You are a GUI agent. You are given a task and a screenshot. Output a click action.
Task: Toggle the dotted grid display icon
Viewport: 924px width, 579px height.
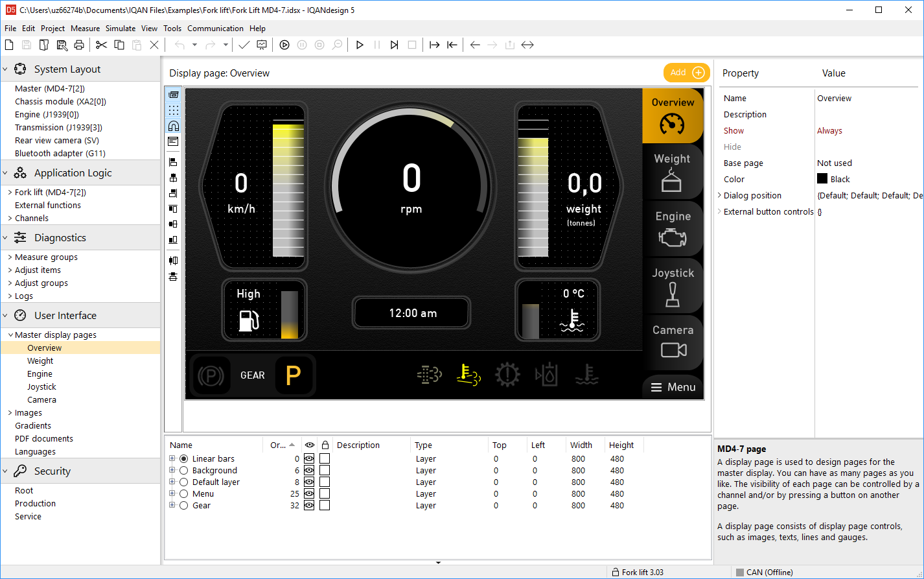pyautogui.click(x=173, y=110)
